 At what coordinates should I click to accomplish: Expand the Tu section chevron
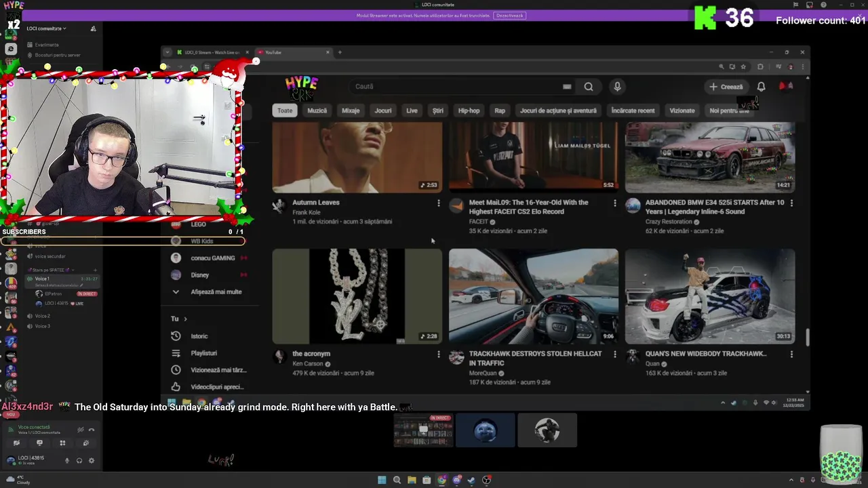click(185, 319)
